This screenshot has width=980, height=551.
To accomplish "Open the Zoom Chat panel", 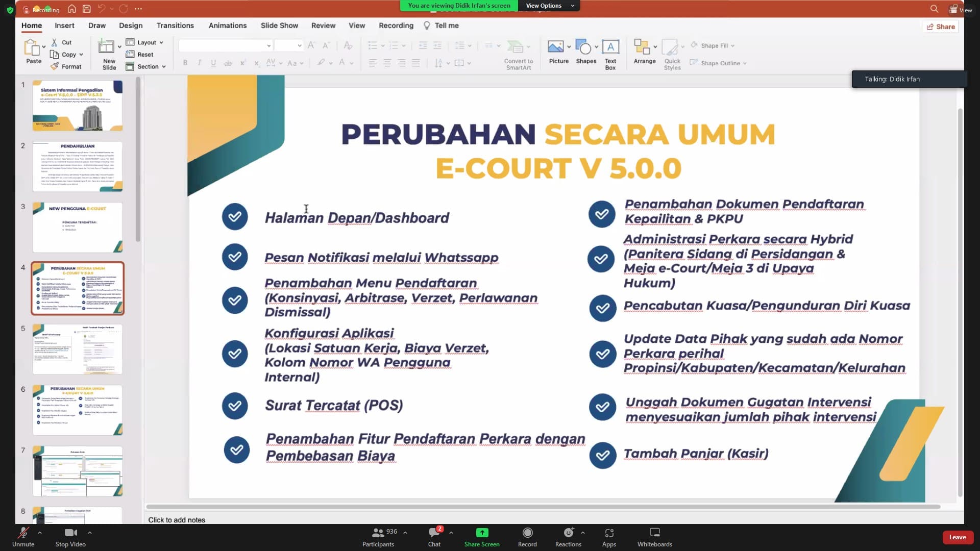I will click(x=434, y=537).
